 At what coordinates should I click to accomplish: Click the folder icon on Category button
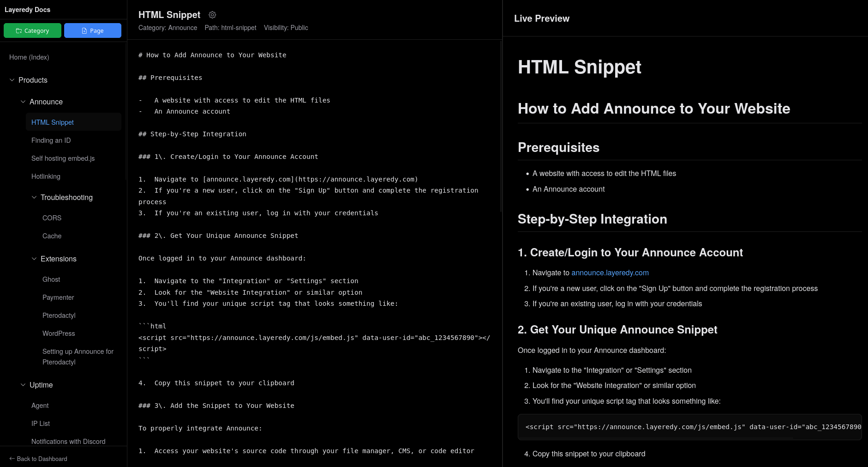pyautogui.click(x=19, y=31)
